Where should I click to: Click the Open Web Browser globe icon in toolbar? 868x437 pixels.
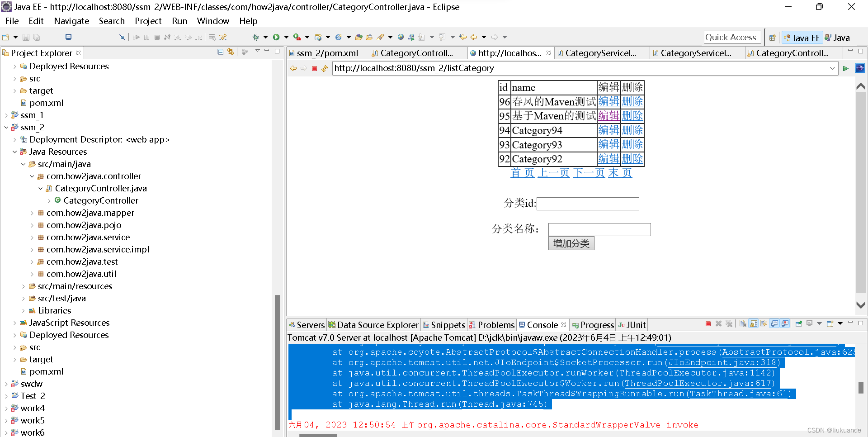click(x=401, y=37)
